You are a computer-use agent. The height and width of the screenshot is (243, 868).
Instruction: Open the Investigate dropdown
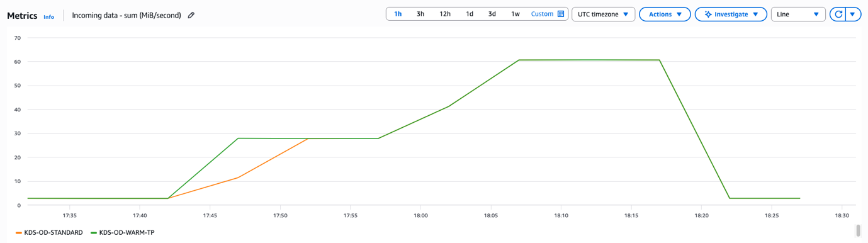(731, 14)
